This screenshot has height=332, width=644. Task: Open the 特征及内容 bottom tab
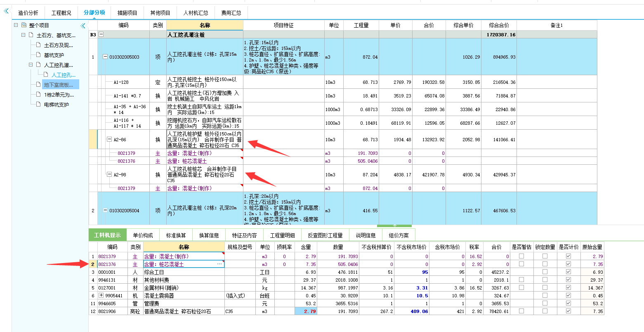click(244, 235)
